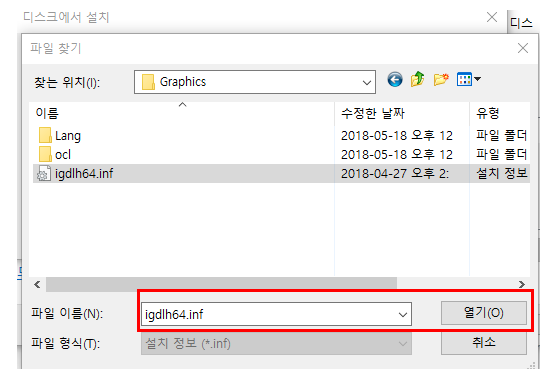Open the view options dropdown arrow
Viewport: 557px width, 391px height.
point(478,79)
